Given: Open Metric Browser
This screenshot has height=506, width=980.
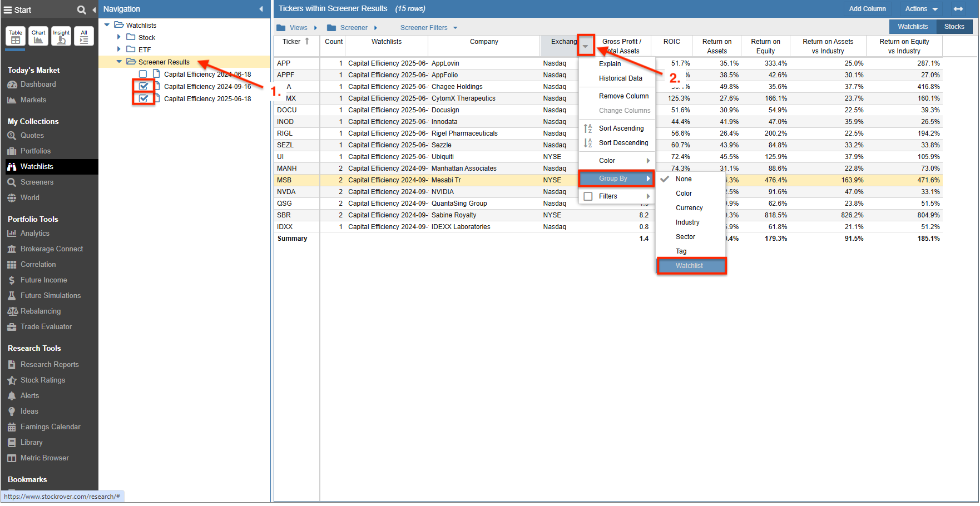Looking at the screenshot, I should pos(44,458).
